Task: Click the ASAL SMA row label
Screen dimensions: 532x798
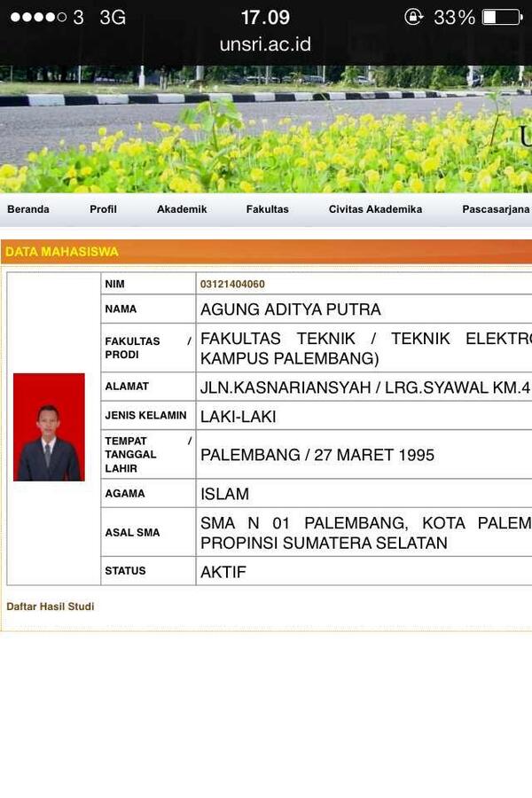Action: 132,532
